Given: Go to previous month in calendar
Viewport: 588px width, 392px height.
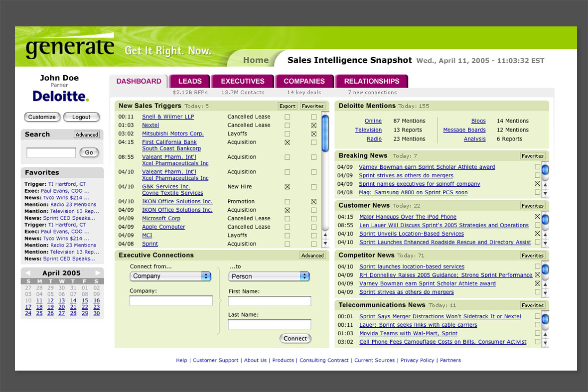Looking at the screenshot, I should [x=27, y=273].
